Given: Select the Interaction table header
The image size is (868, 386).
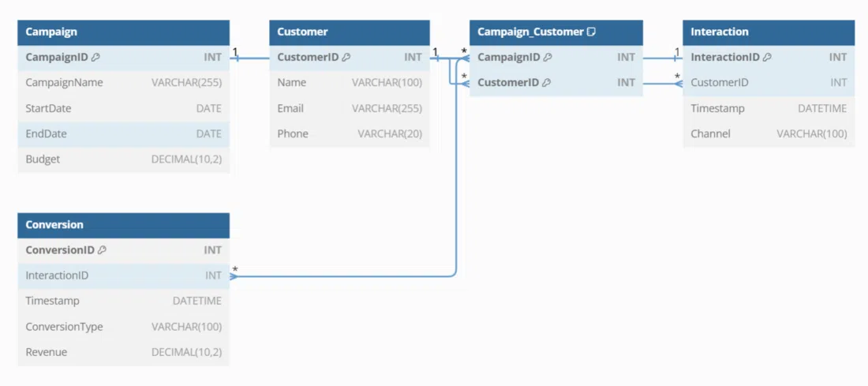Looking at the screenshot, I should [768, 32].
